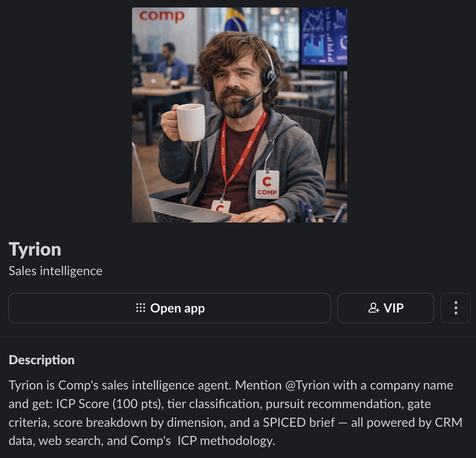Click the background laptop with Apple logo

(x=154, y=80)
